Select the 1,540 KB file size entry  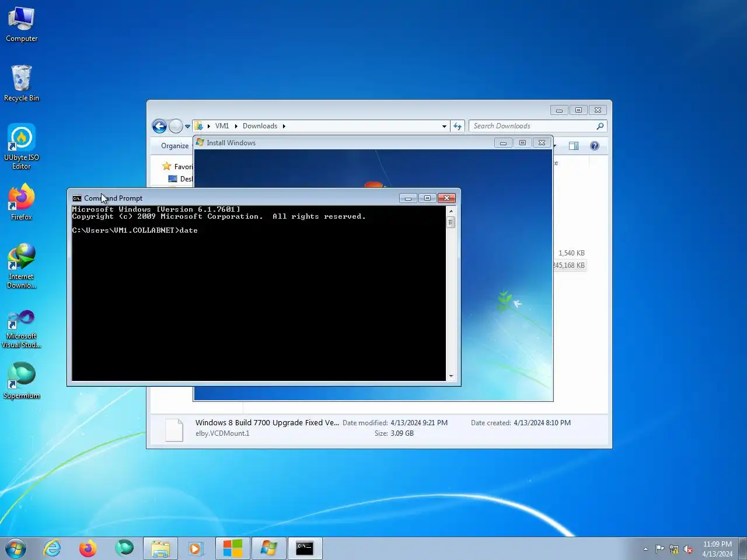[x=571, y=253]
